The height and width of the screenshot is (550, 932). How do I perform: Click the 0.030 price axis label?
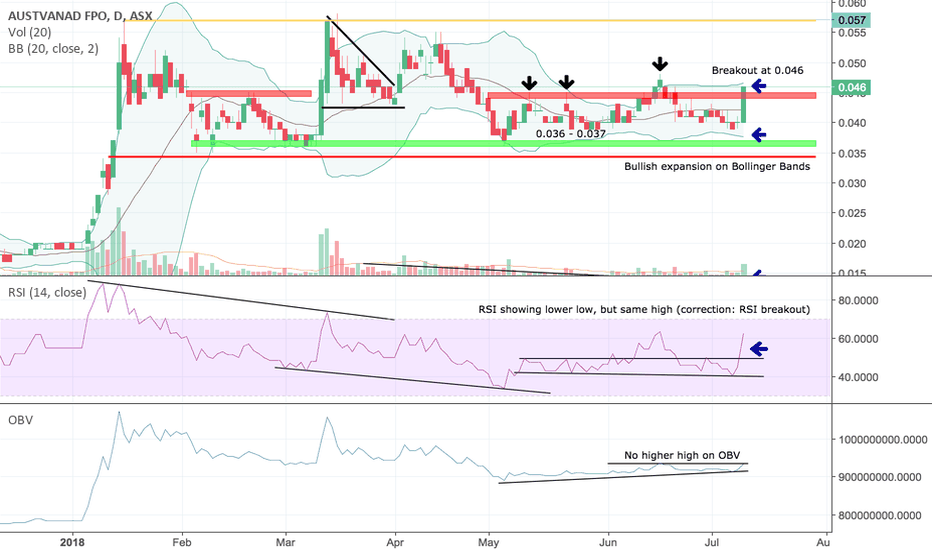click(x=852, y=183)
